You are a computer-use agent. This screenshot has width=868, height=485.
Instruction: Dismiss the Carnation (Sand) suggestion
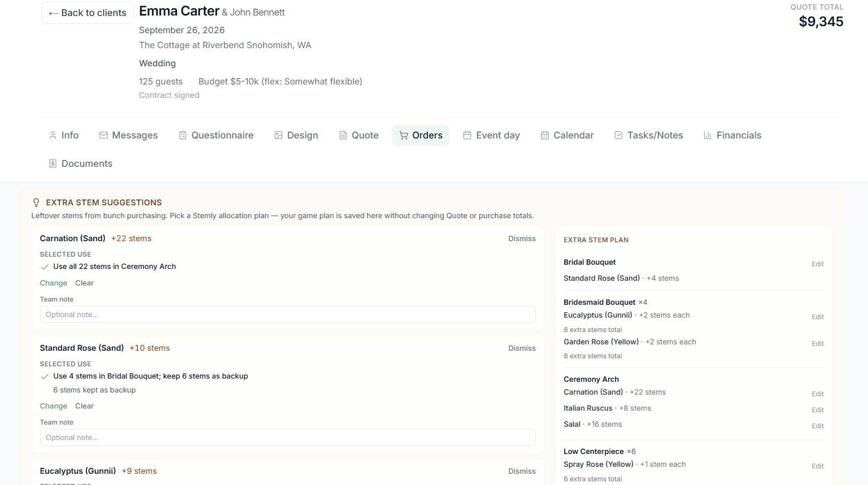click(522, 238)
